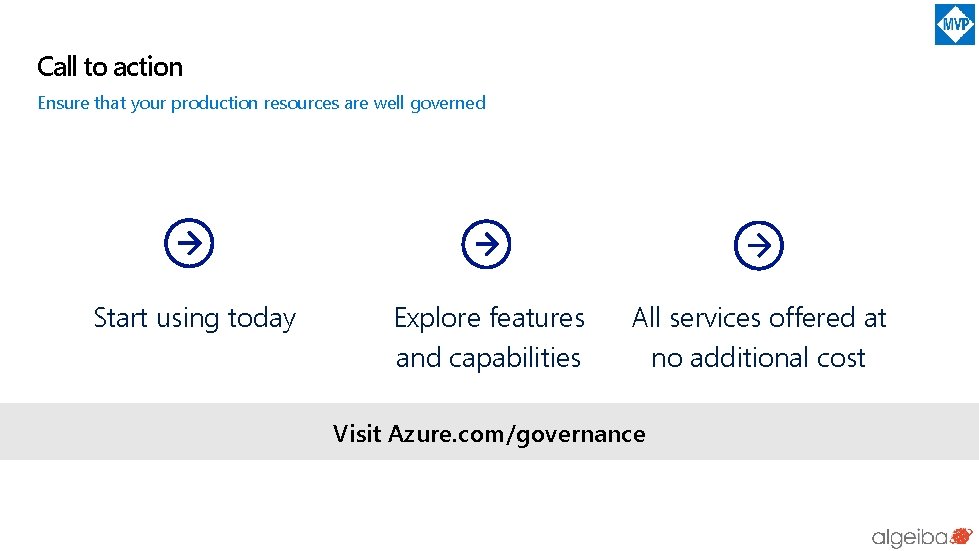The image size is (979, 551).
Task: Click arrow icon above Start using today
Action: tap(189, 243)
